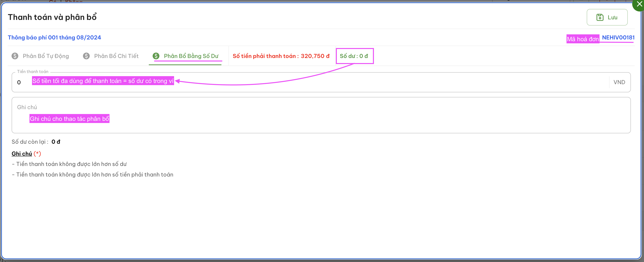Screen dimensions: 644x262
Task: Click the underlined Ghi chú (*) heading
Action: (x=26, y=153)
